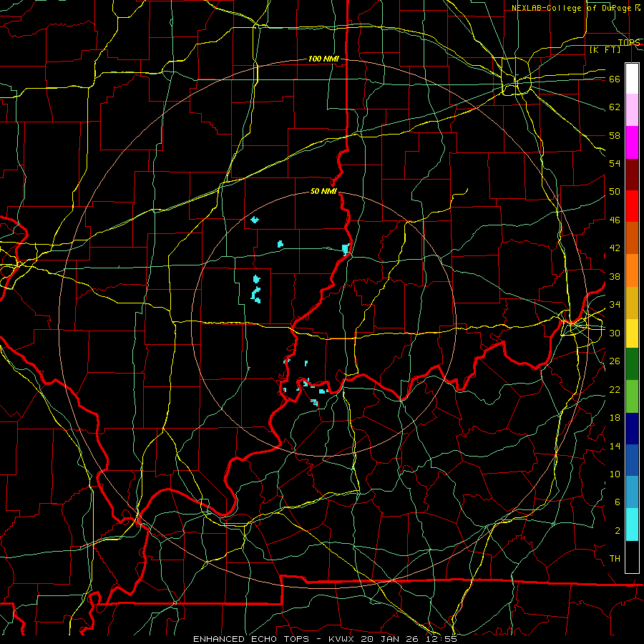Click legend value 42
Image resolution: width=644 pixels, height=644 pixels.
(x=615, y=248)
